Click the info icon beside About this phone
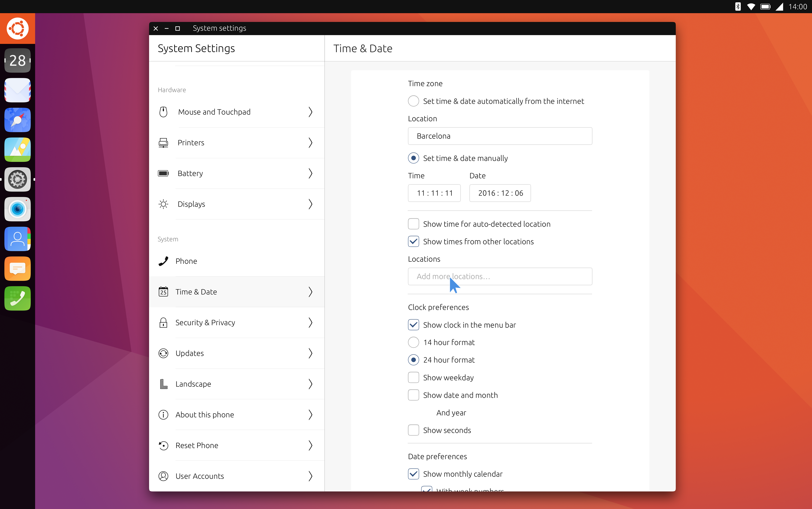The image size is (812, 509). (163, 415)
